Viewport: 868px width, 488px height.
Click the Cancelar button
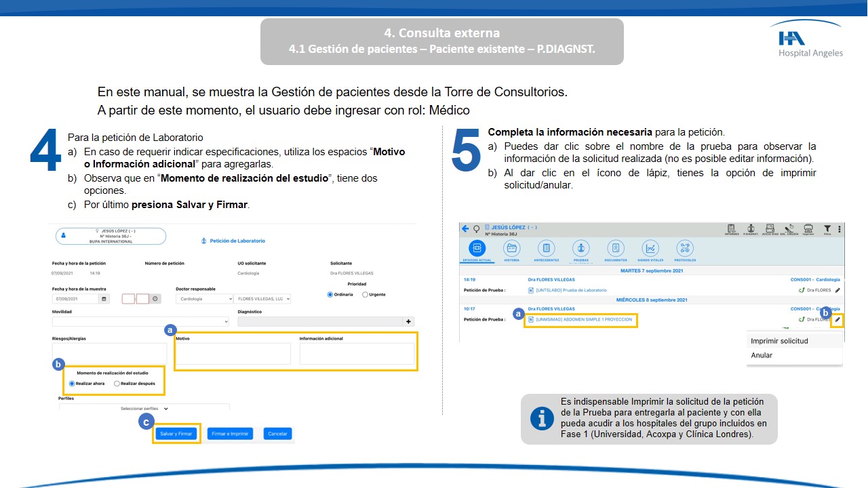pyautogui.click(x=277, y=434)
